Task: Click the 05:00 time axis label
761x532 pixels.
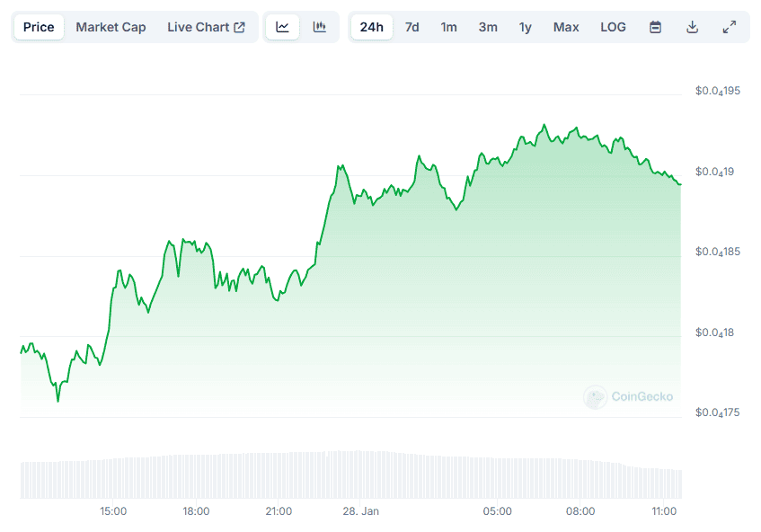Action: (x=497, y=511)
